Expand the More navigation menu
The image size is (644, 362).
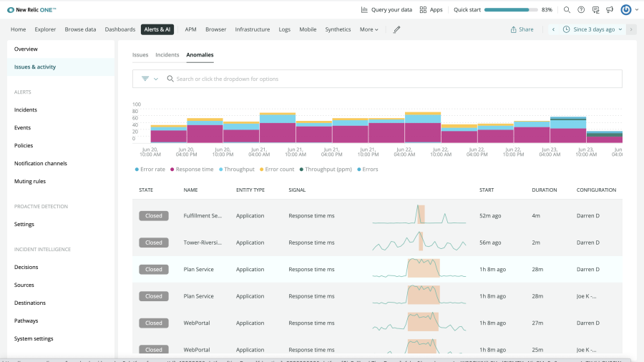pyautogui.click(x=369, y=29)
